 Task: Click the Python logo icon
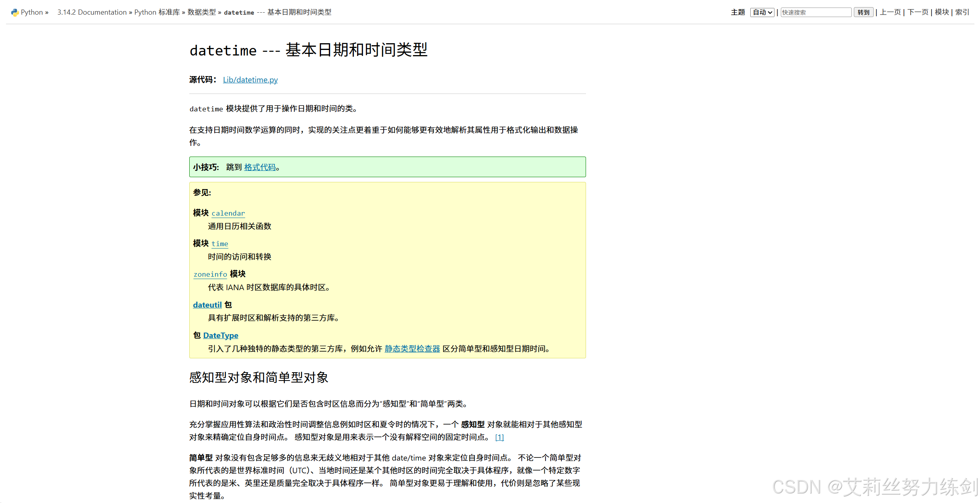pos(15,12)
